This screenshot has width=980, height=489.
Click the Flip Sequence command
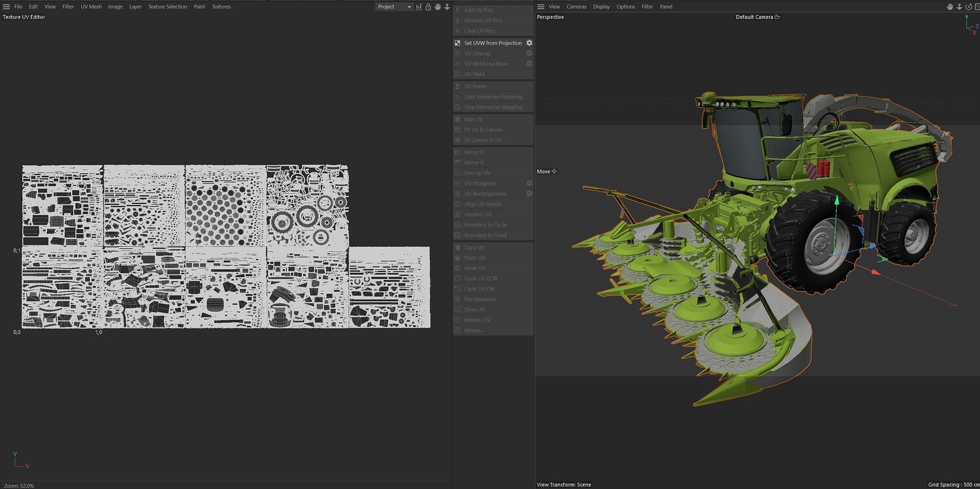[493, 300]
